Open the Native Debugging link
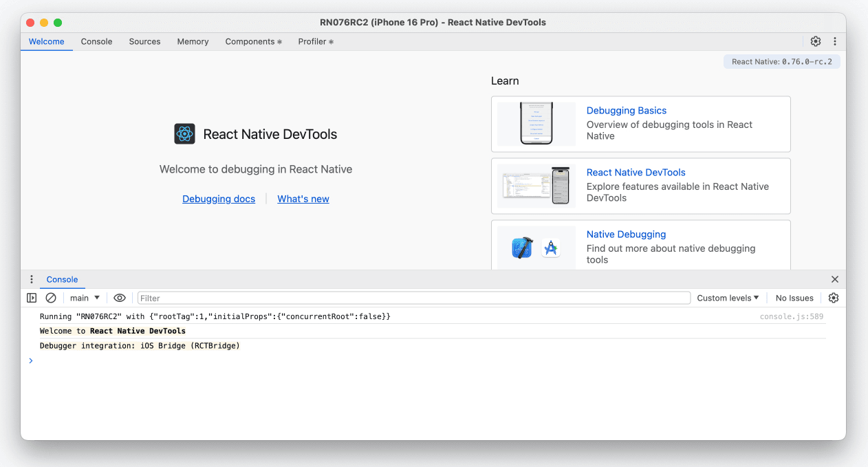This screenshot has width=868, height=467. tap(627, 234)
